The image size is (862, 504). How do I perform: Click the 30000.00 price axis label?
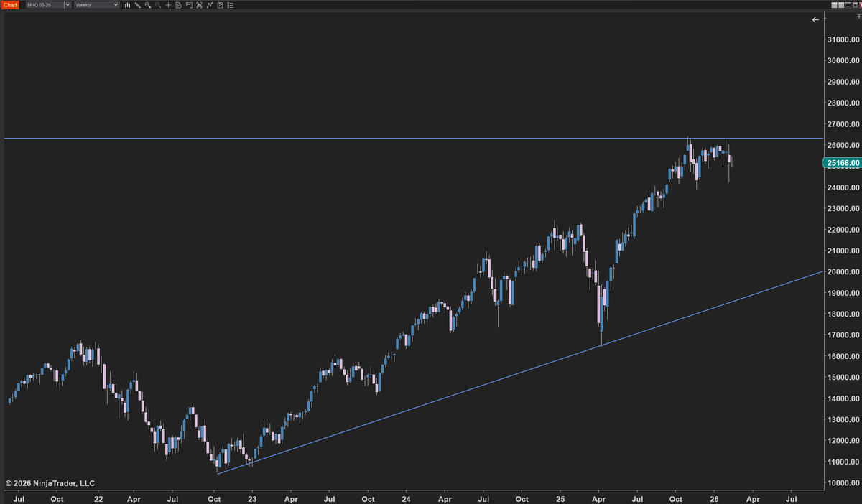click(x=843, y=61)
